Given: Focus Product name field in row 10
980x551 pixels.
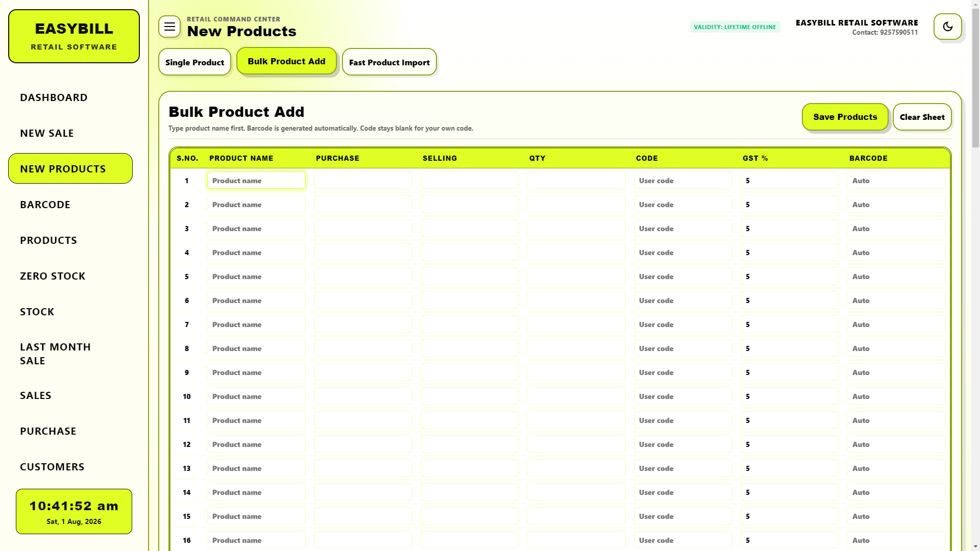Looking at the screenshot, I should 256,396.
